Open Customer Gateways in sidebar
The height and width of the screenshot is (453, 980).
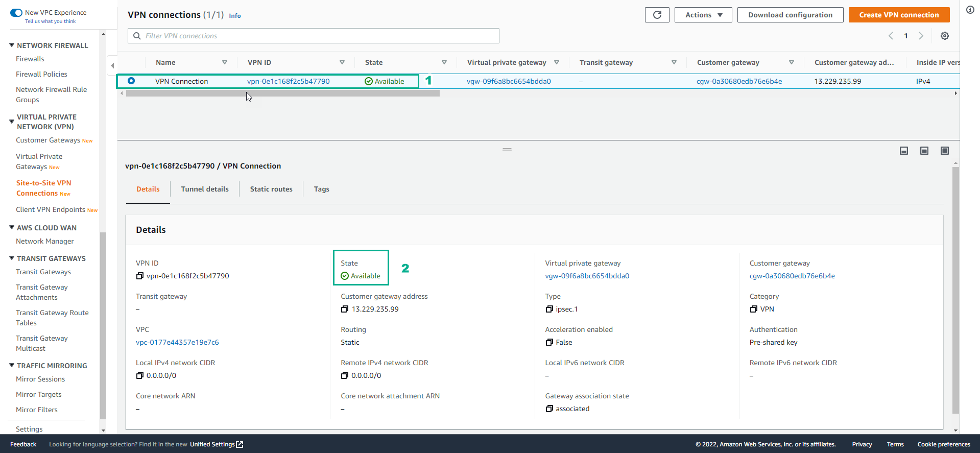48,140
